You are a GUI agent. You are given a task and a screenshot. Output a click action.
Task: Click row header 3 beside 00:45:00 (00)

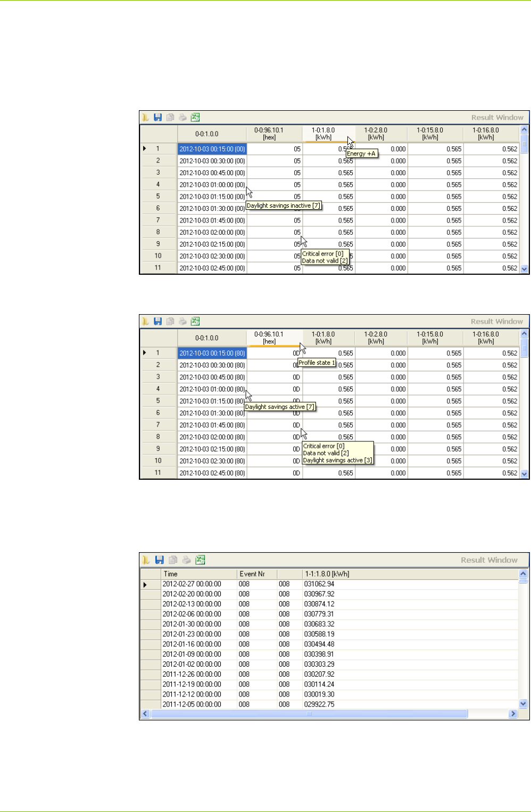(158, 173)
